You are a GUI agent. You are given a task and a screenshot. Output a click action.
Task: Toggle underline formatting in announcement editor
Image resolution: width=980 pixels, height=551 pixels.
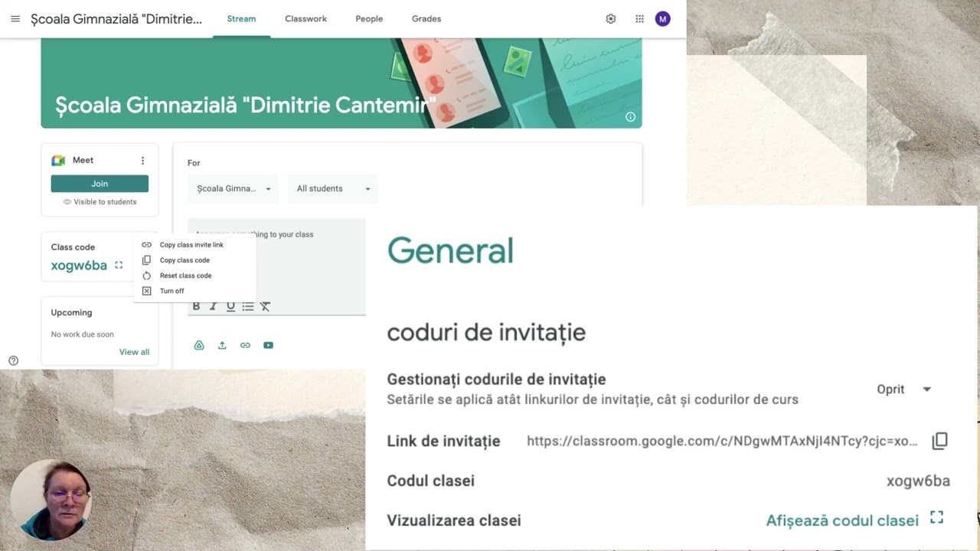tap(230, 306)
